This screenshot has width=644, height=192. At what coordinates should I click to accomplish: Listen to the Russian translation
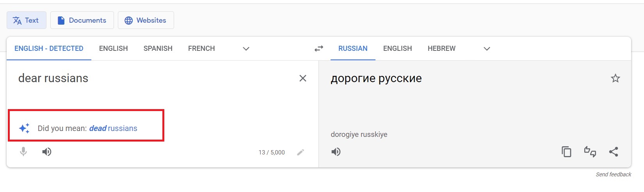pyautogui.click(x=336, y=152)
